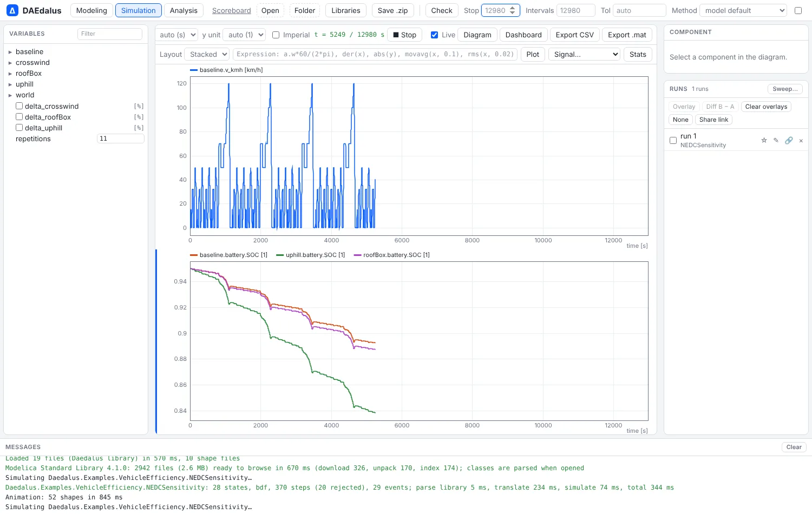Toggle delta_roofBox variable checkbox
The width and height of the screenshot is (812, 514).
coord(19,117)
